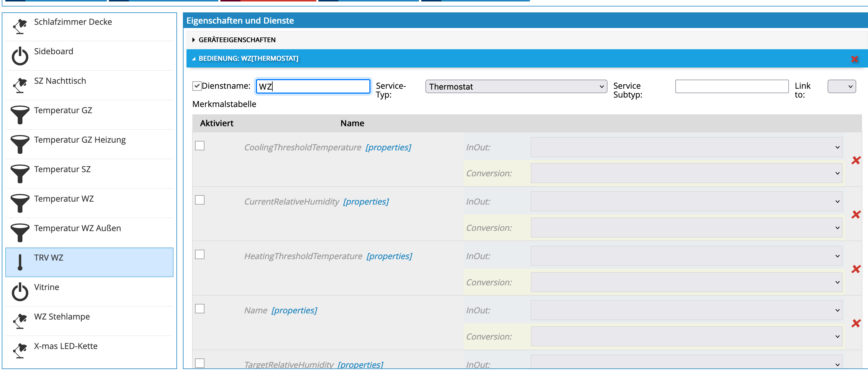Viewport: 868px width, 372px height.
Task: Open properties link for CurrentRelativeHumidity
Action: click(x=366, y=202)
